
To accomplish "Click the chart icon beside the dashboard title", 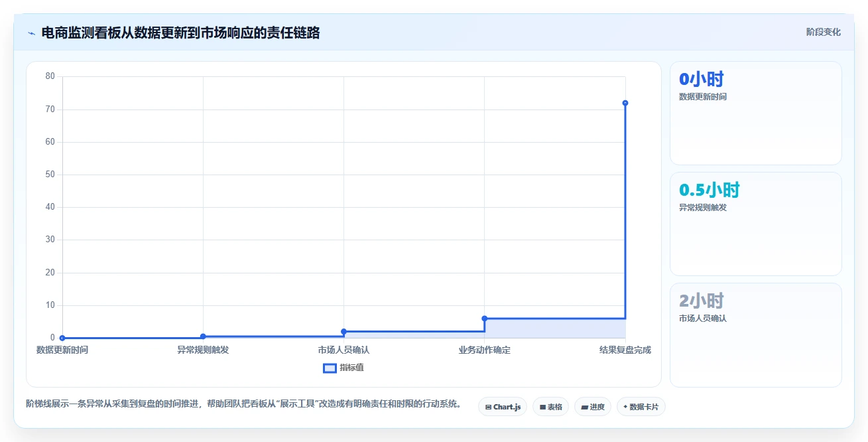I will 31,33.
